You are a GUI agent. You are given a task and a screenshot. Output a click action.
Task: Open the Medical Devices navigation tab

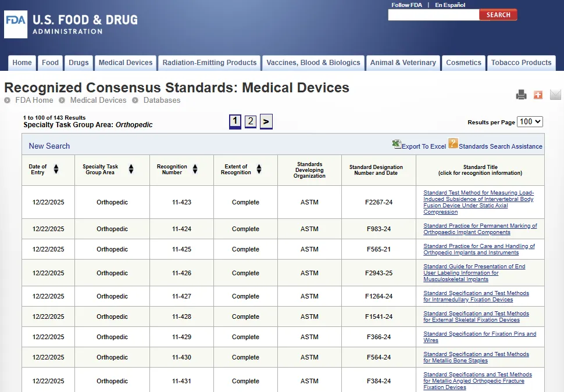point(126,63)
